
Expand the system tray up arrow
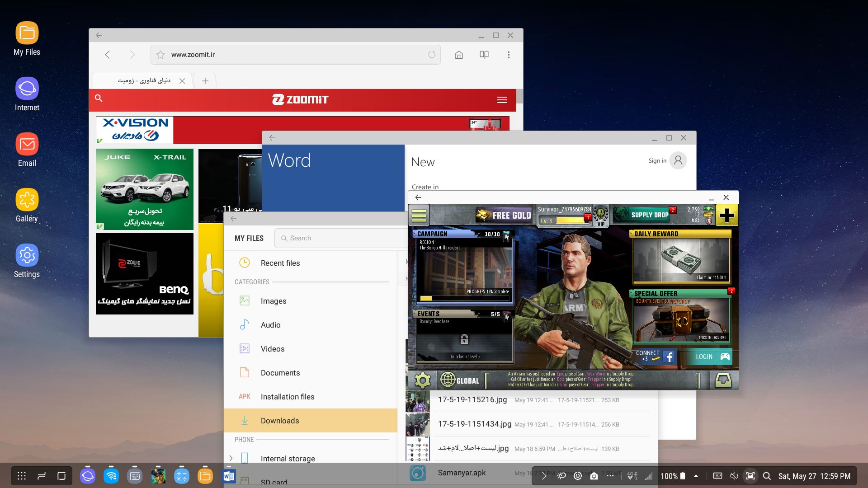click(696, 476)
